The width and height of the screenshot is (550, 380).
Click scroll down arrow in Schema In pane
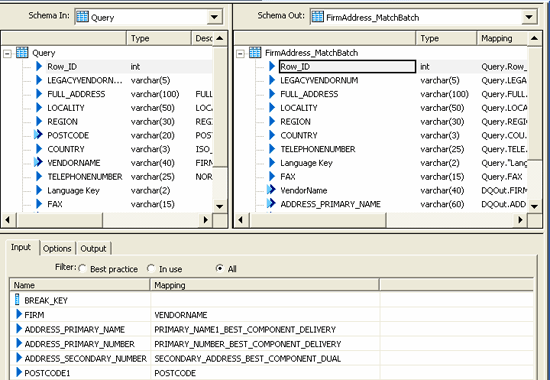[x=220, y=206]
